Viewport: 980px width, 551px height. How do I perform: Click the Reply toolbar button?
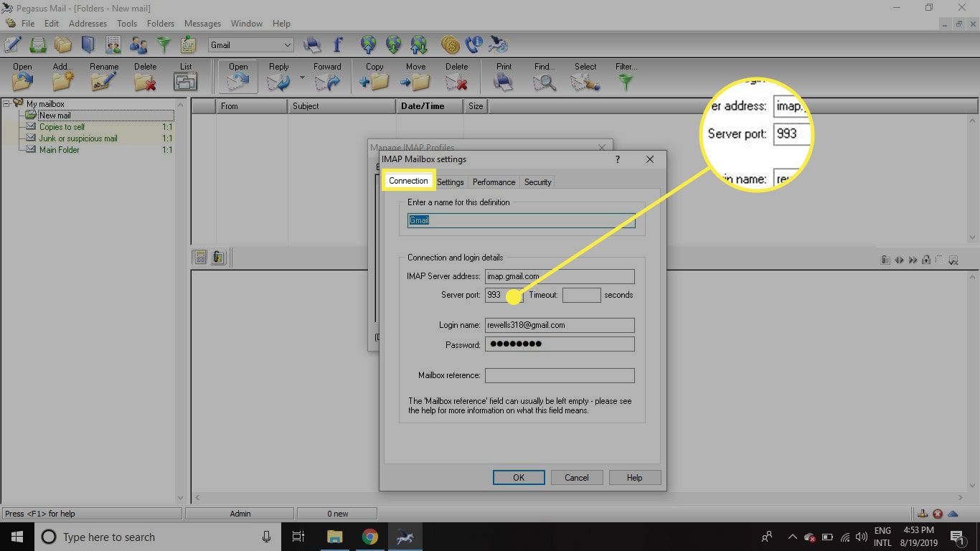click(x=278, y=77)
